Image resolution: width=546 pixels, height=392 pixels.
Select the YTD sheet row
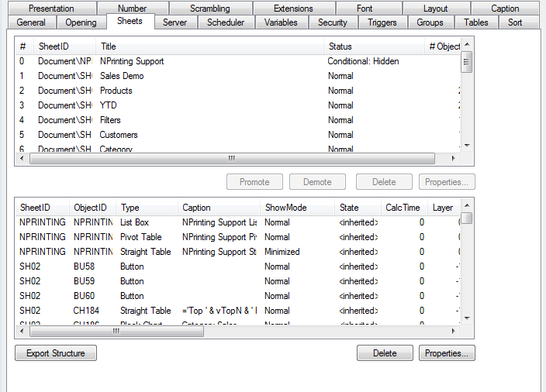pos(238,105)
